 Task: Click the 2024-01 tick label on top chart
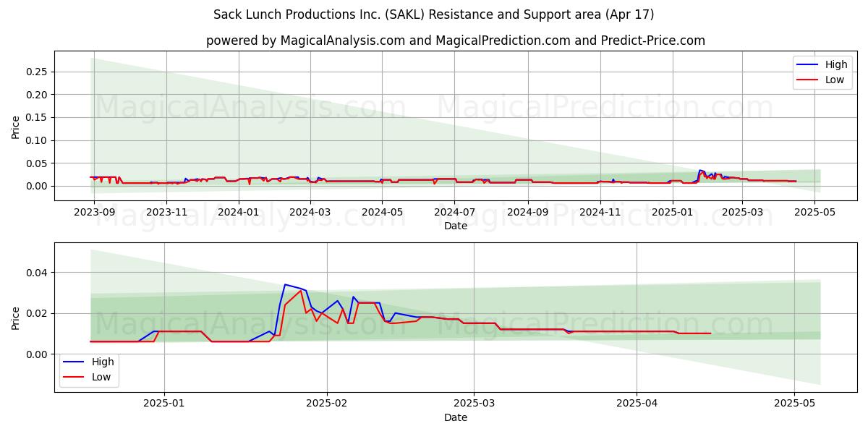point(238,212)
